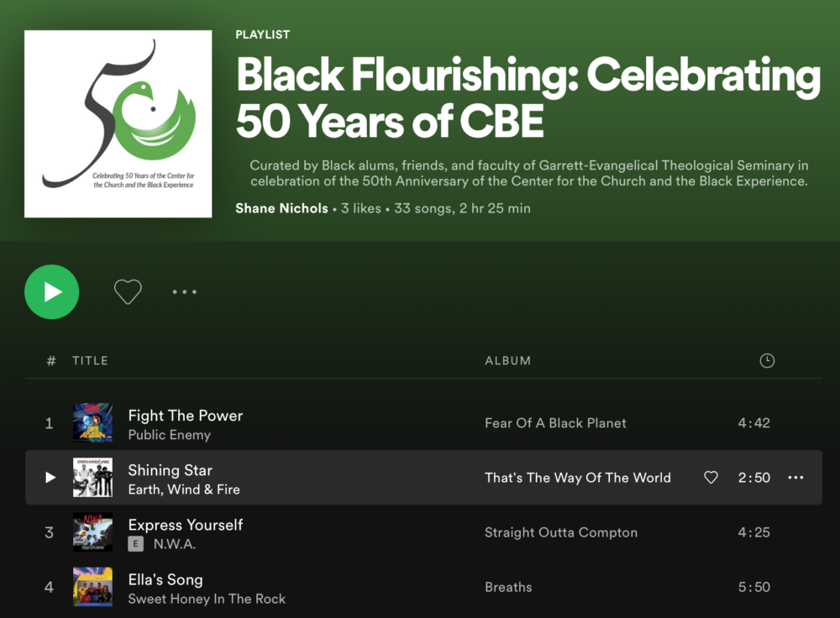Image resolution: width=840 pixels, height=618 pixels.
Task: Sort tracks by the ALBUM column header
Action: tap(507, 361)
